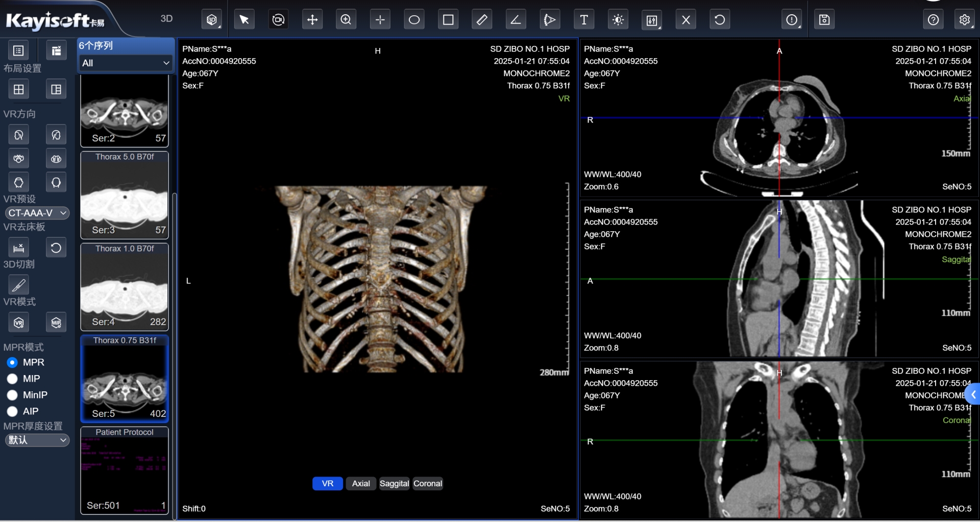Viewport: 980px width, 522px height.
Task: Select the arrow pointer tool
Action: point(244,20)
